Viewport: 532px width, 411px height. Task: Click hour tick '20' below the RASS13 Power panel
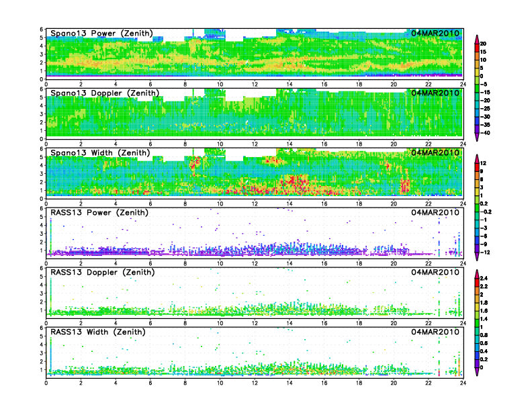(394, 263)
